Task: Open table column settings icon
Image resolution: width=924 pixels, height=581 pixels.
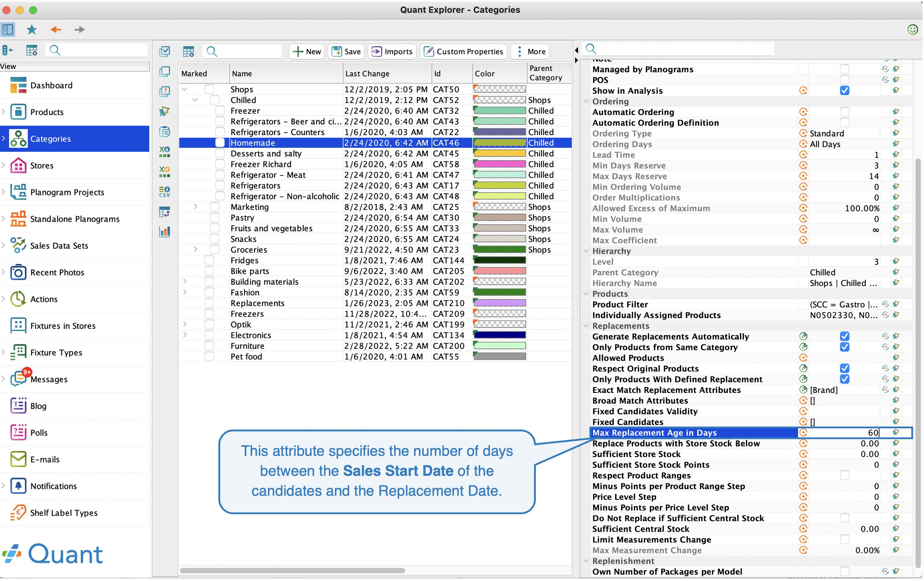Action: (x=188, y=51)
